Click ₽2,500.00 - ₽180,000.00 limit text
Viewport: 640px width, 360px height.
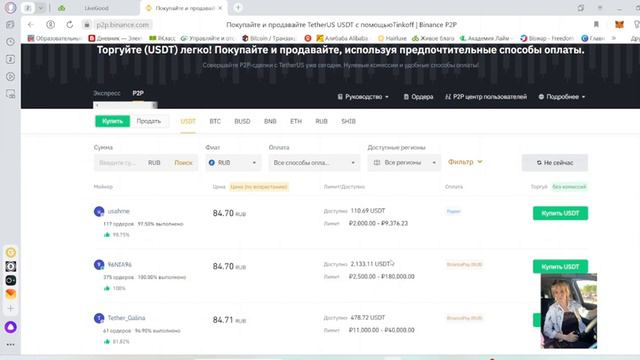(382, 276)
